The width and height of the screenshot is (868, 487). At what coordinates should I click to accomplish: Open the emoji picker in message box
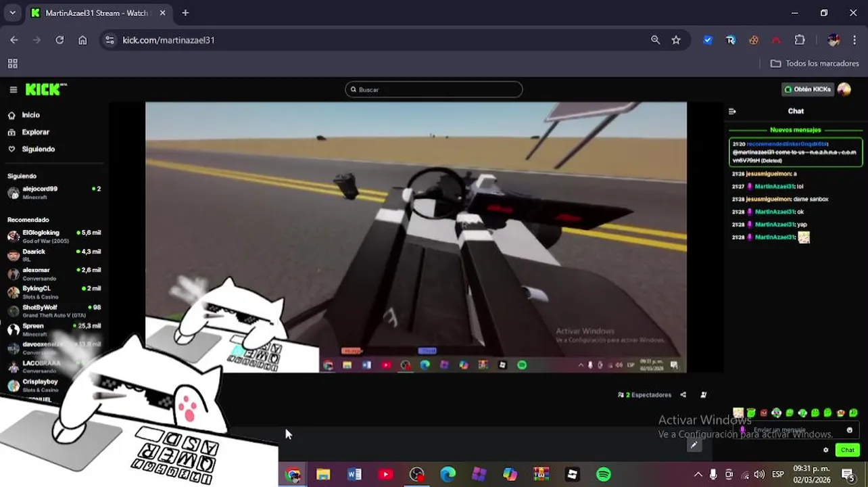click(850, 430)
